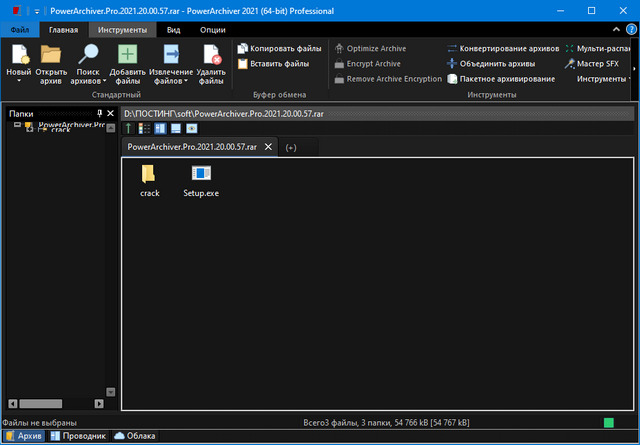
Task: Click Открыть архив folder icon
Action: point(51,55)
